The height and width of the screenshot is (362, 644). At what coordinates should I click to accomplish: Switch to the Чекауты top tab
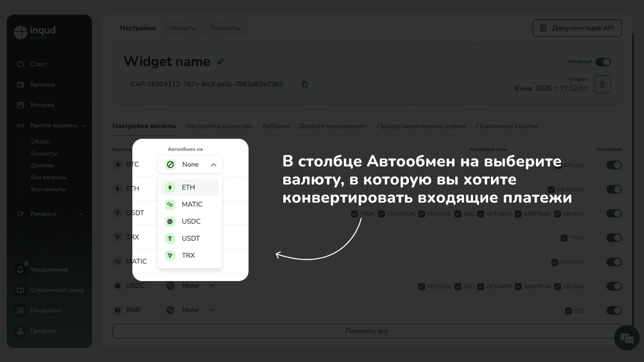click(183, 28)
